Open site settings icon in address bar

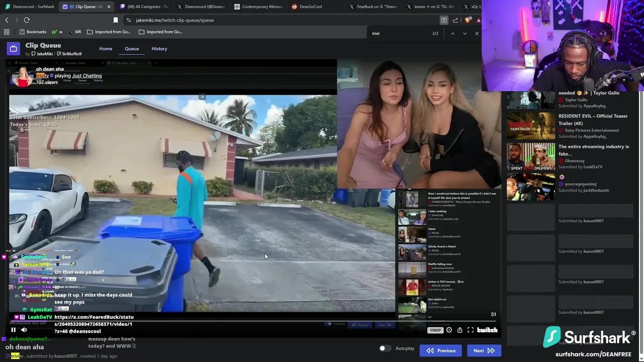[x=129, y=20]
